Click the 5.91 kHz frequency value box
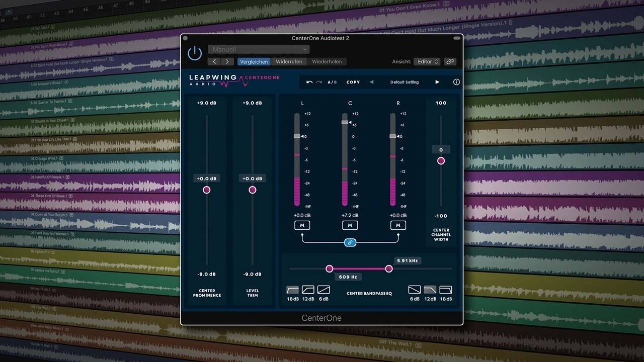The height and width of the screenshot is (362, 644). point(407,260)
